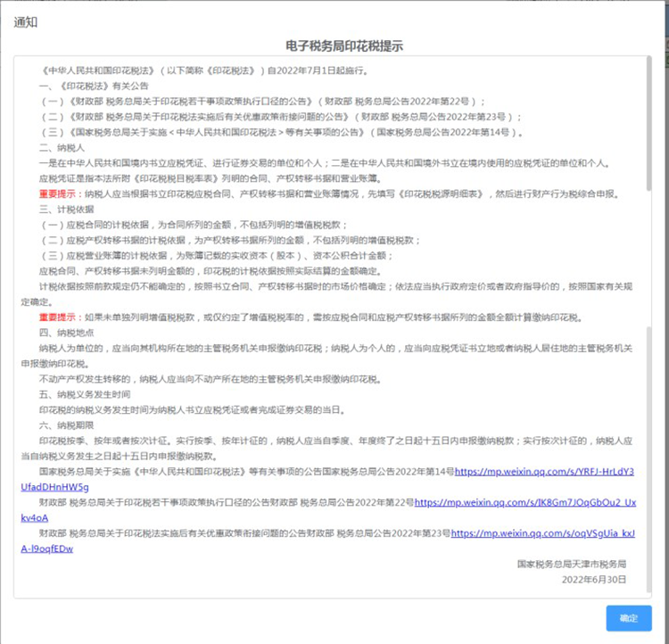669x644 pixels.
Task: Select the 二、纳税人 section heading
Action: coord(62,148)
